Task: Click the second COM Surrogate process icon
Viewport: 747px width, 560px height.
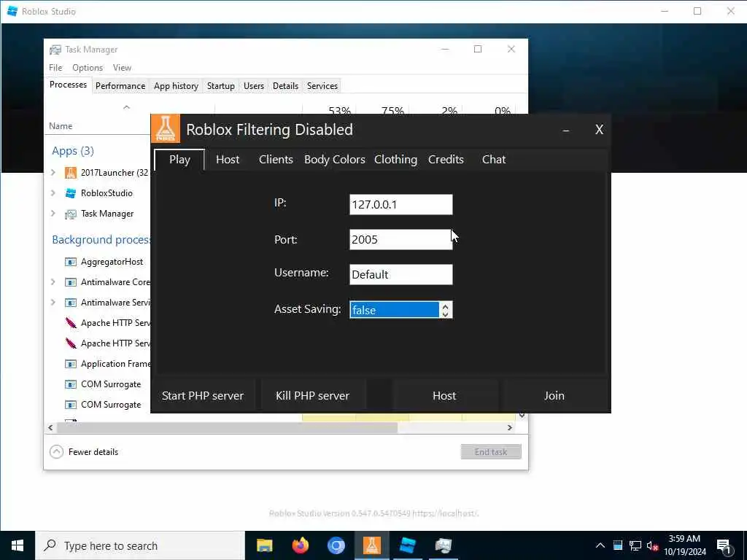Action: [x=71, y=405]
